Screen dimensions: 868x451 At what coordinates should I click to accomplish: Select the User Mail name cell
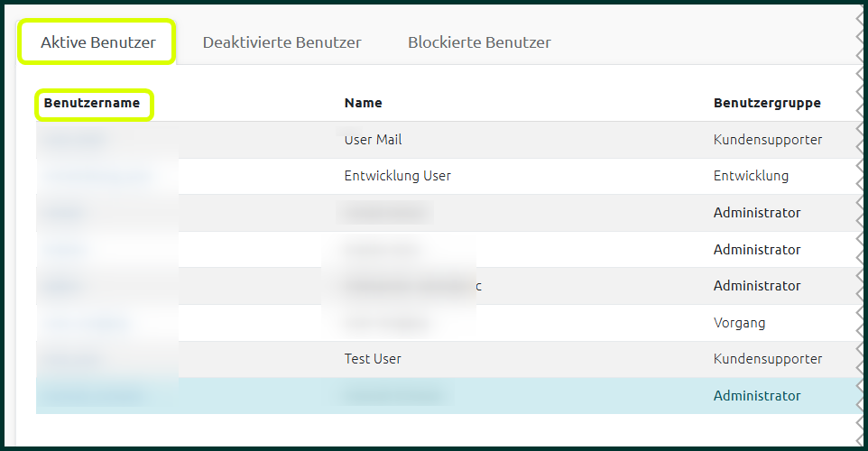pos(374,140)
